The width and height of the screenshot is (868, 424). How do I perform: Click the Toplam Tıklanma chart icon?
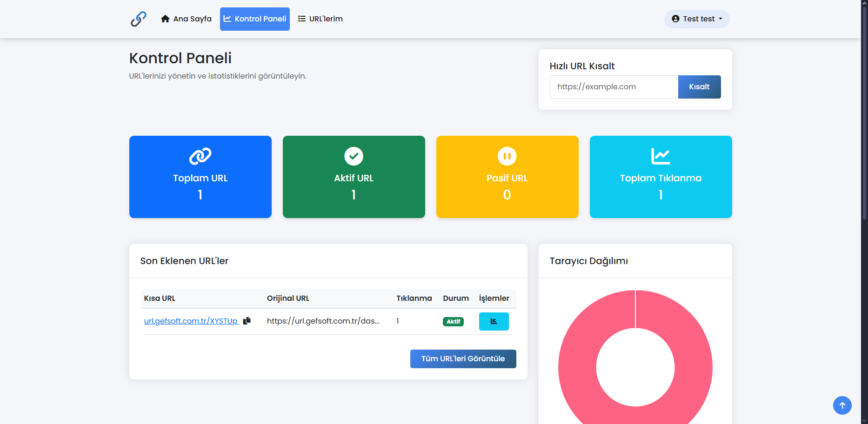pos(661,156)
